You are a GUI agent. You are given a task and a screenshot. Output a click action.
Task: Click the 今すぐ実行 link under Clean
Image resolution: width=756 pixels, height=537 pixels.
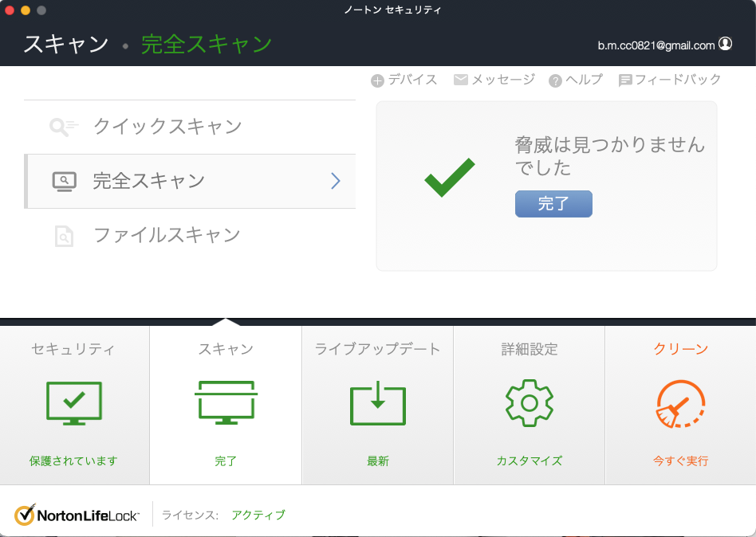click(x=680, y=461)
